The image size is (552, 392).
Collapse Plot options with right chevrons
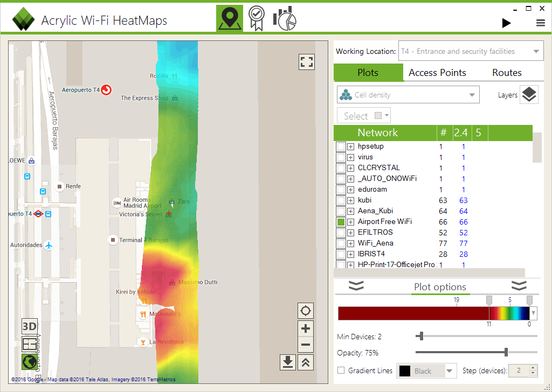[519, 286]
